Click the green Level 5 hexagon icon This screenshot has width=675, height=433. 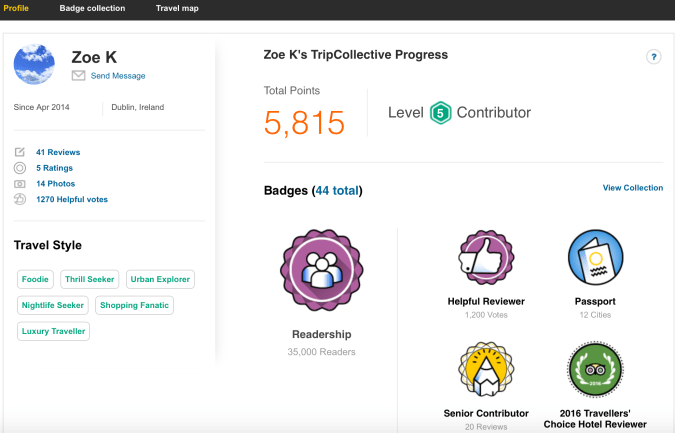coord(440,113)
